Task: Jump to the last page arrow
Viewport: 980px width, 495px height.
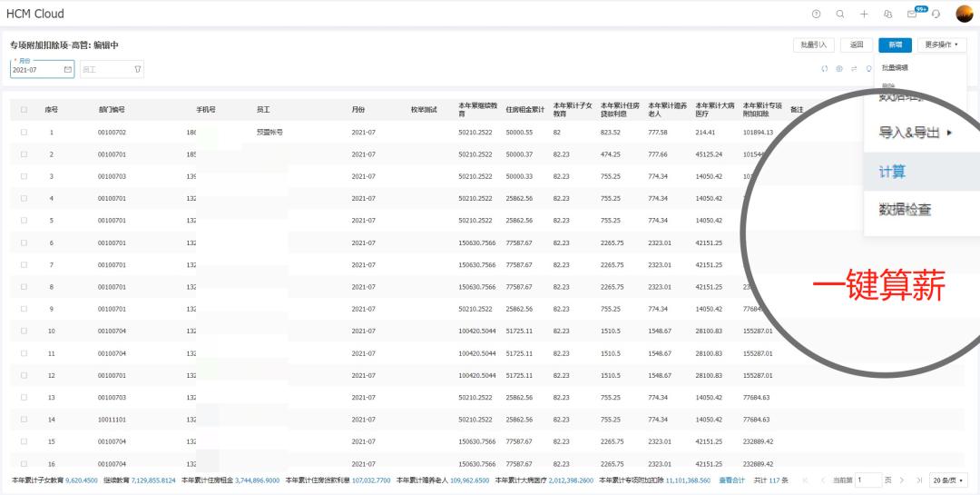Action: (919, 480)
